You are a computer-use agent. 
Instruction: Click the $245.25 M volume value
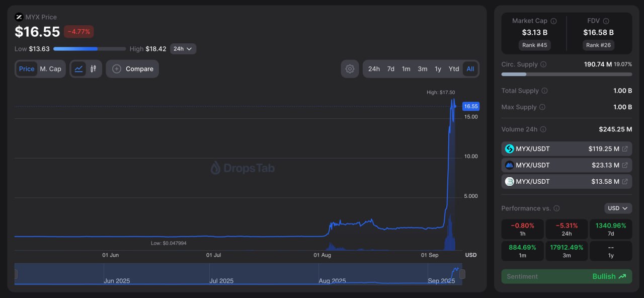(615, 129)
